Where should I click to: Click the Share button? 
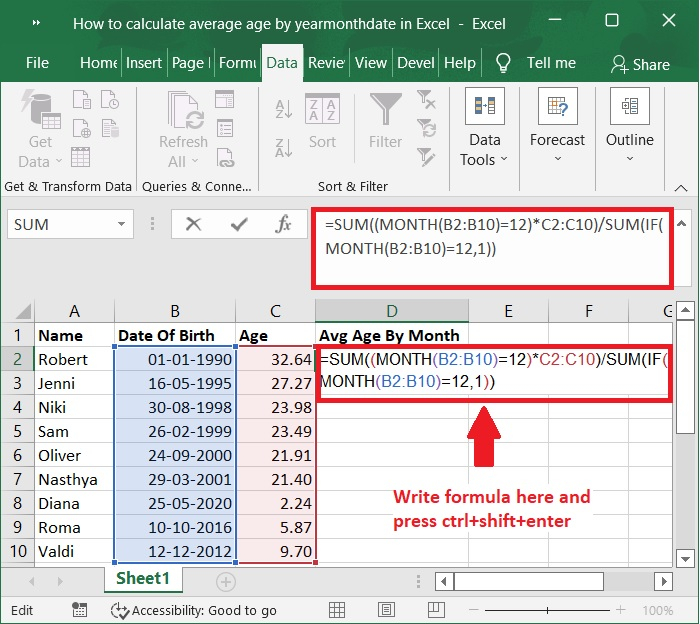[640, 63]
